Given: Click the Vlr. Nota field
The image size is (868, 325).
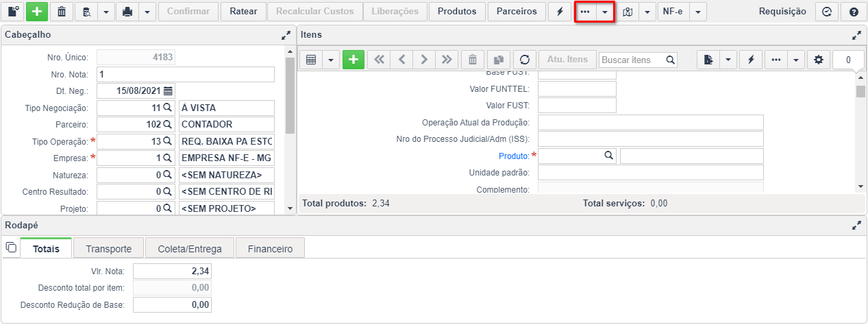Looking at the screenshot, I should coord(173,271).
